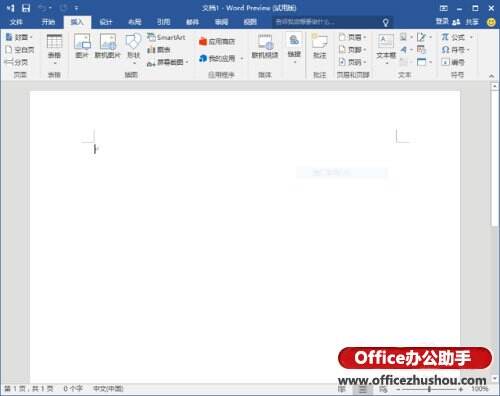Add a Comment (批注) from the ribbon
This screenshot has width=500, height=396.
coord(319,46)
